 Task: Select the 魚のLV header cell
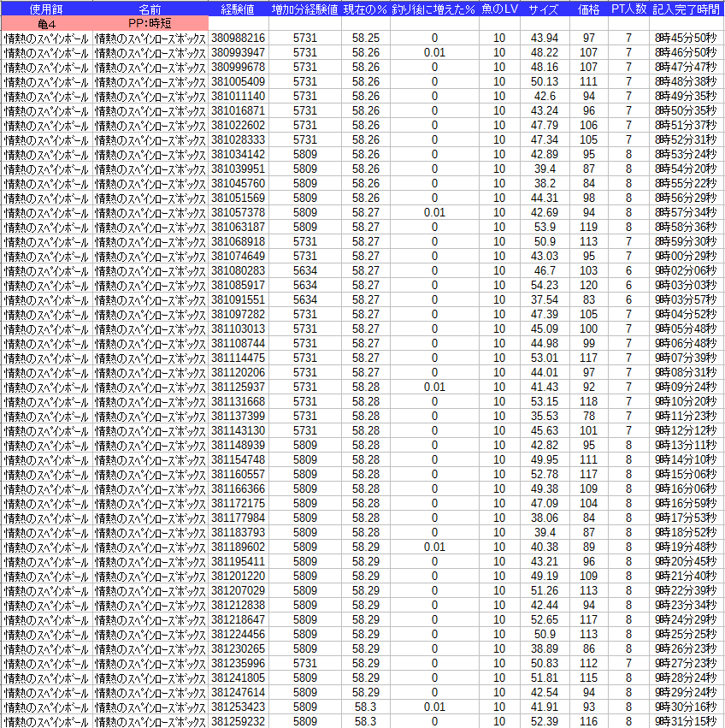tap(499, 9)
